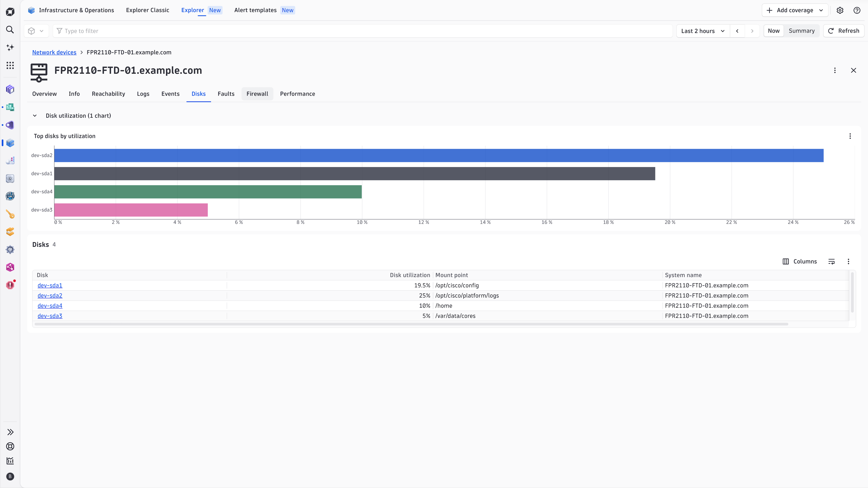Click the pink dev-sda3 chart bar
The height and width of the screenshot is (488, 868).
coord(131,210)
